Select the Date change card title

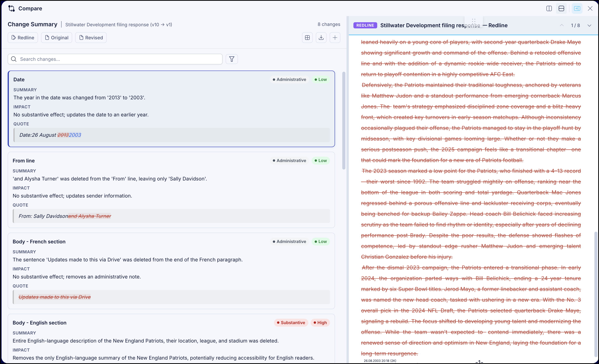tap(19, 79)
